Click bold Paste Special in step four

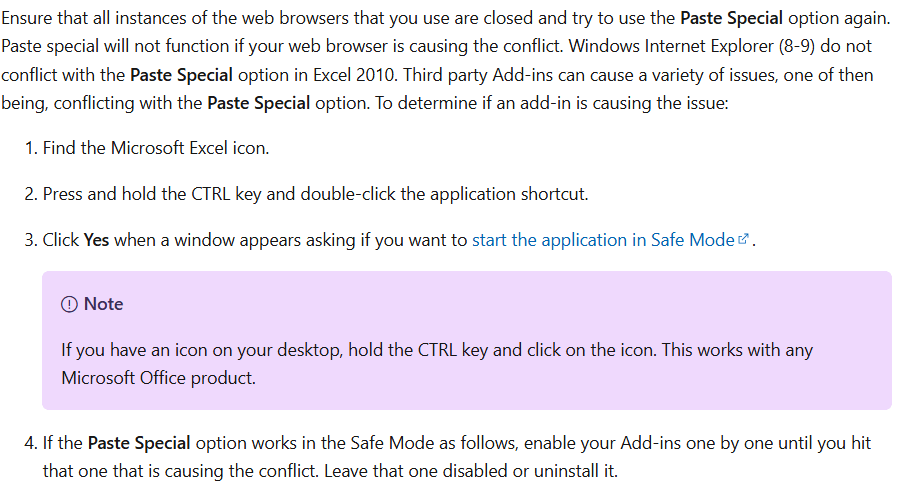(x=139, y=443)
